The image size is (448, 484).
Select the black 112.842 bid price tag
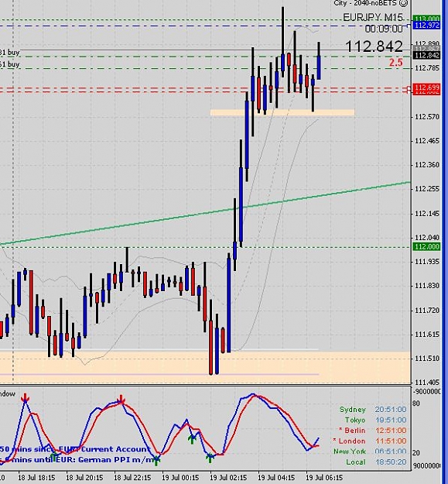[427, 55]
